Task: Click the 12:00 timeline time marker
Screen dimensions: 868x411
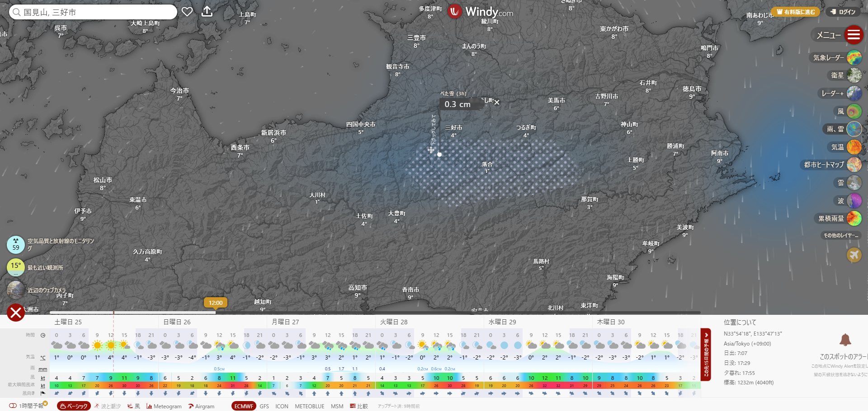Action: pos(216,303)
